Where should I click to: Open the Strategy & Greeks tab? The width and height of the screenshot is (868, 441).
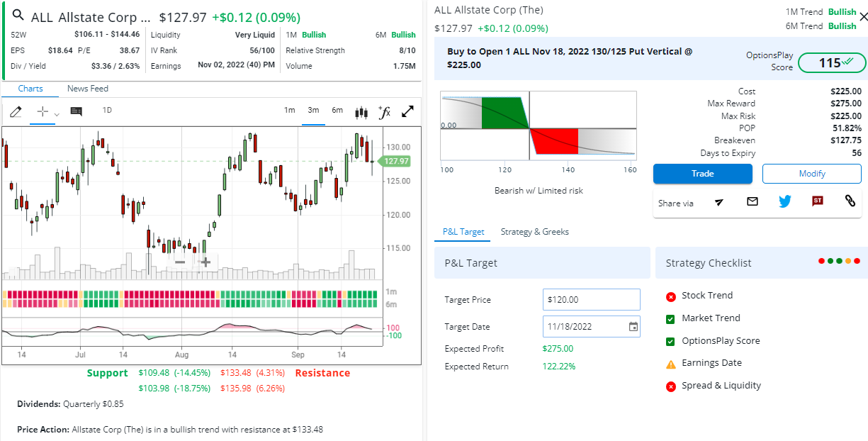click(x=535, y=232)
